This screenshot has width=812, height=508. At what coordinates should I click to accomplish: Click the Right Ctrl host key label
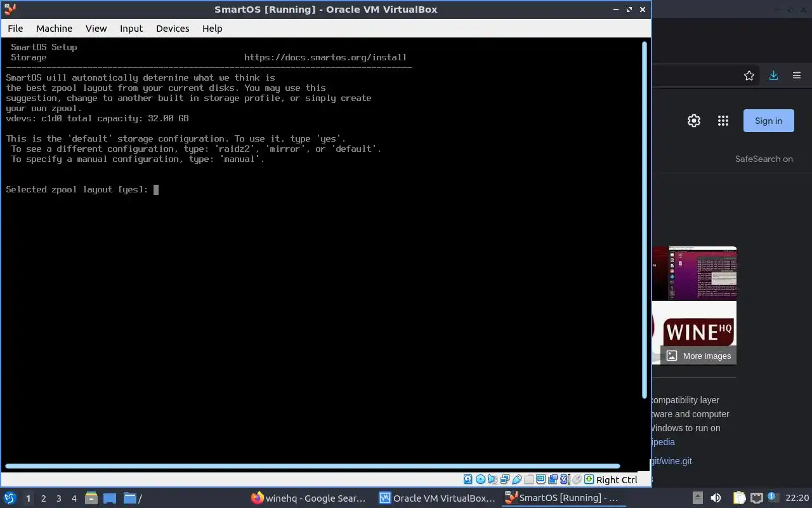point(617,480)
